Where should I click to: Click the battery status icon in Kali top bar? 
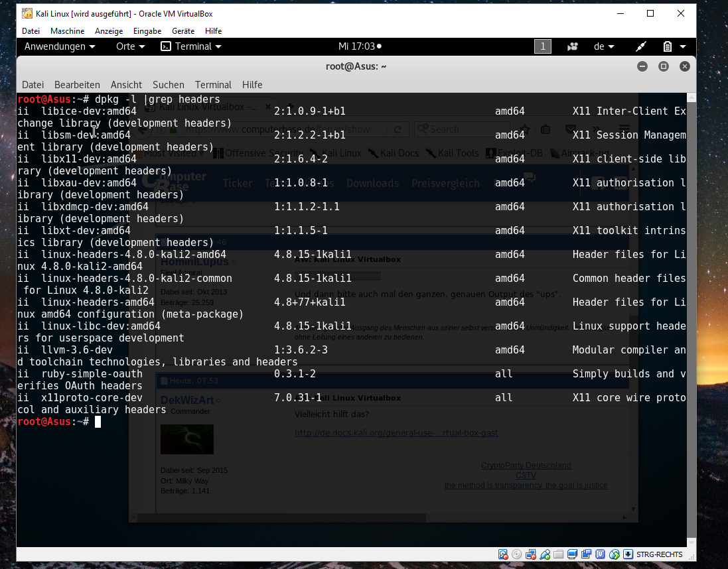[x=667, y=46]
